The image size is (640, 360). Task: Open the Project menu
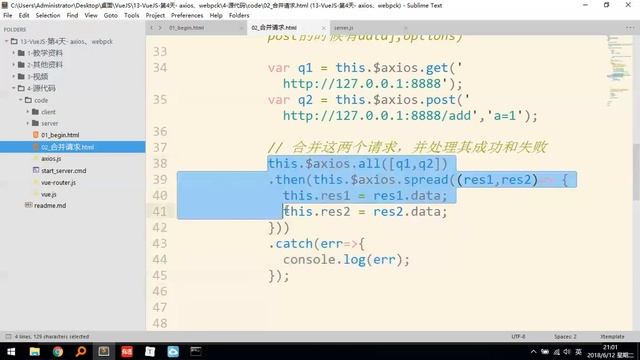point(155,15)
